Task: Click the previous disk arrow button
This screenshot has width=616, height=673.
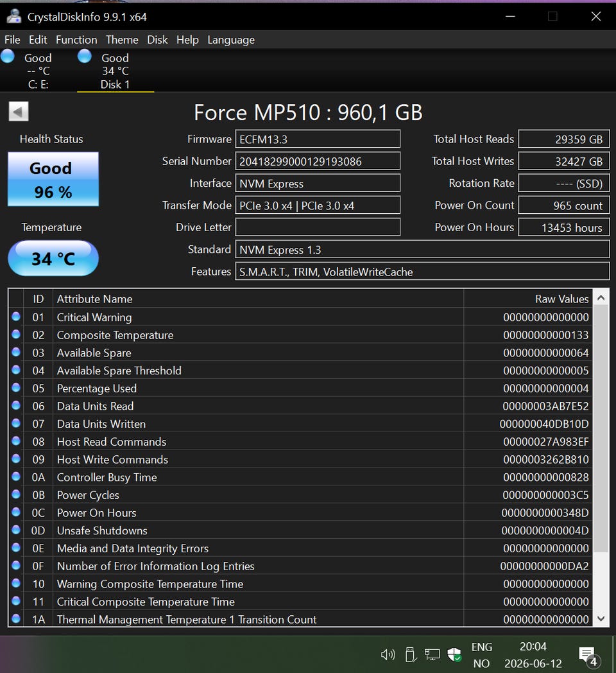Action: click(x=19, y=112)
